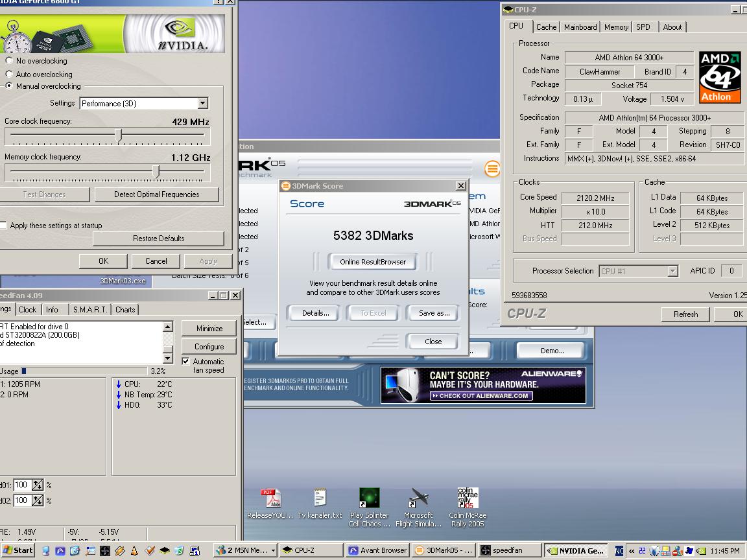The height and width of the screenshot is (560, 747).
Task: Launch Colin McRae Rally 2005 shortcut
Action: click(x=468, y=507)
